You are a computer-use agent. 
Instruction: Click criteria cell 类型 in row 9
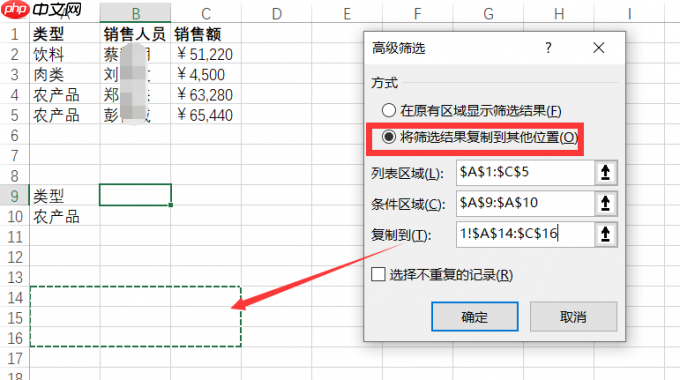(x=65, y=196)
